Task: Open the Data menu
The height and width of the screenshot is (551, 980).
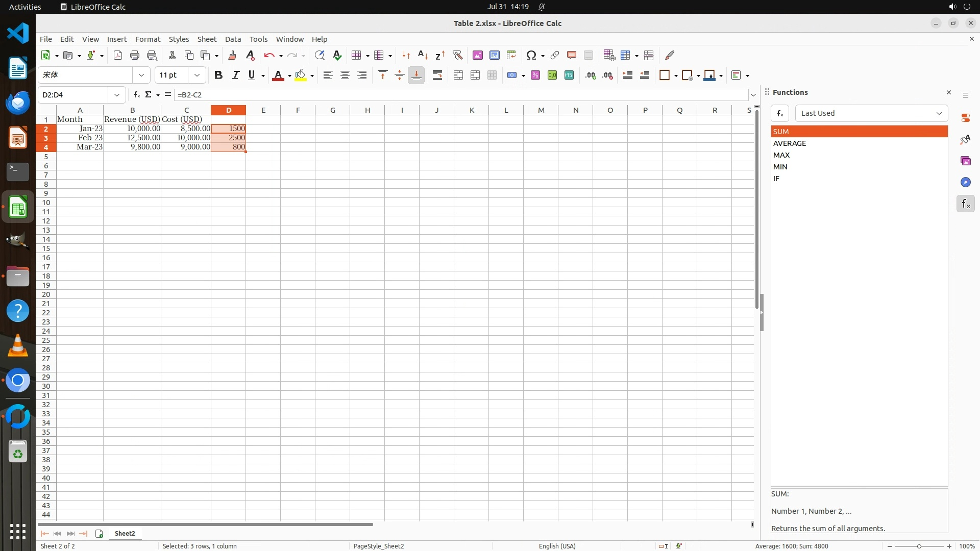Action: coord(233,39)
